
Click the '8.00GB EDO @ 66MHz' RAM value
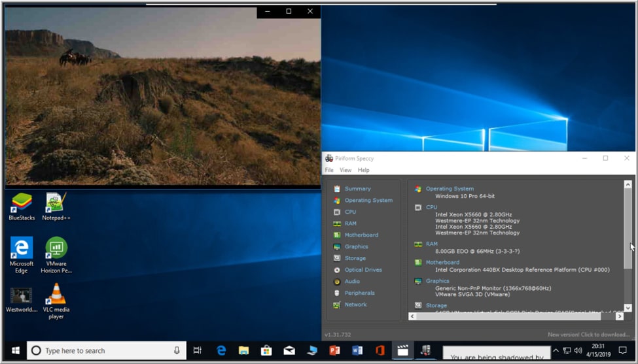click(477, 252)
